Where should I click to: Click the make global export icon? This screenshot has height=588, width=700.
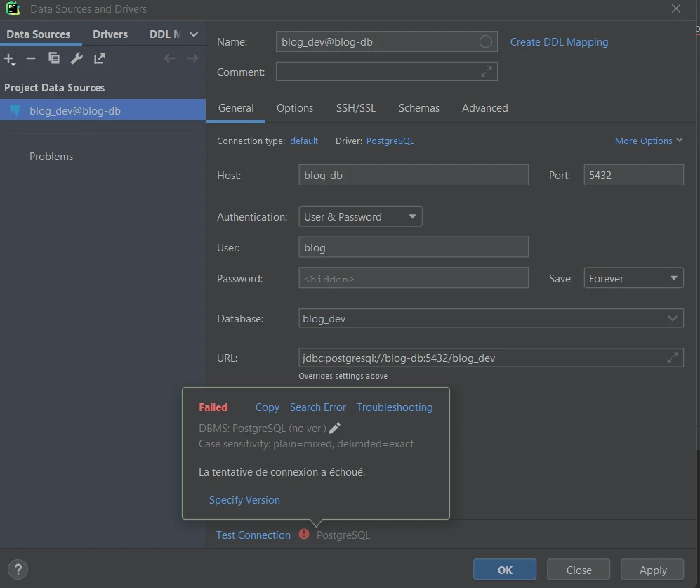click(x=100, y=58)
